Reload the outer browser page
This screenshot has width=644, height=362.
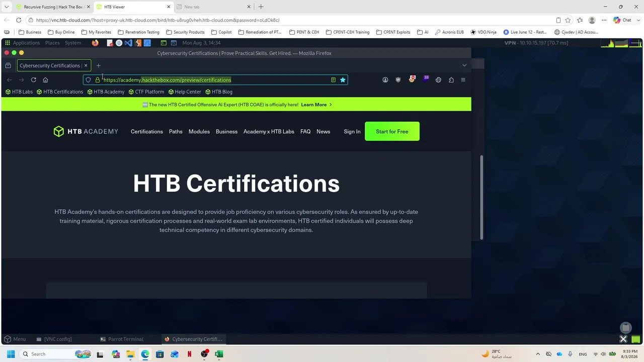click(19, 20)
